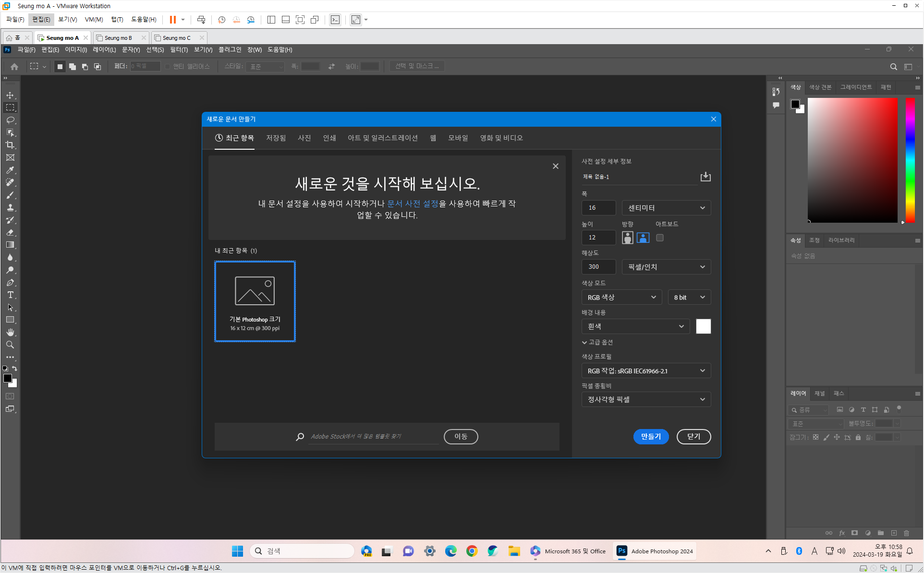The width and height of the screenshot is (924, 573).
Task: Open the RGB 색상 color mode dropdown
Action: coord(621,298)
